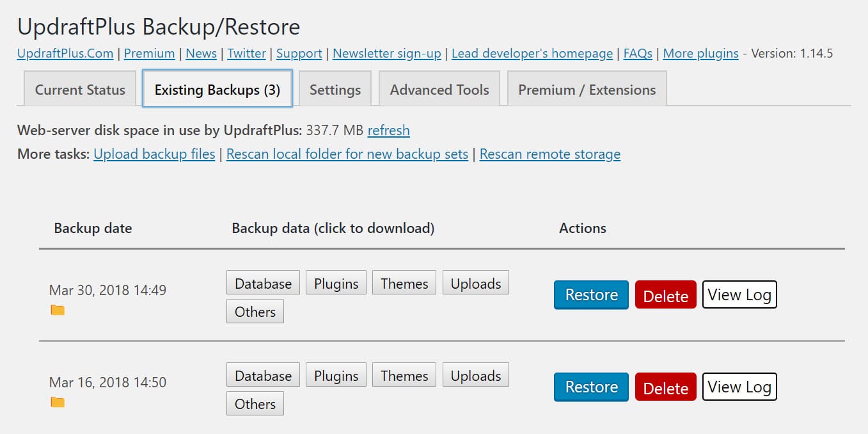868x434 pixels.
Task: Click the Actions column header
Action: pos(583,229)
